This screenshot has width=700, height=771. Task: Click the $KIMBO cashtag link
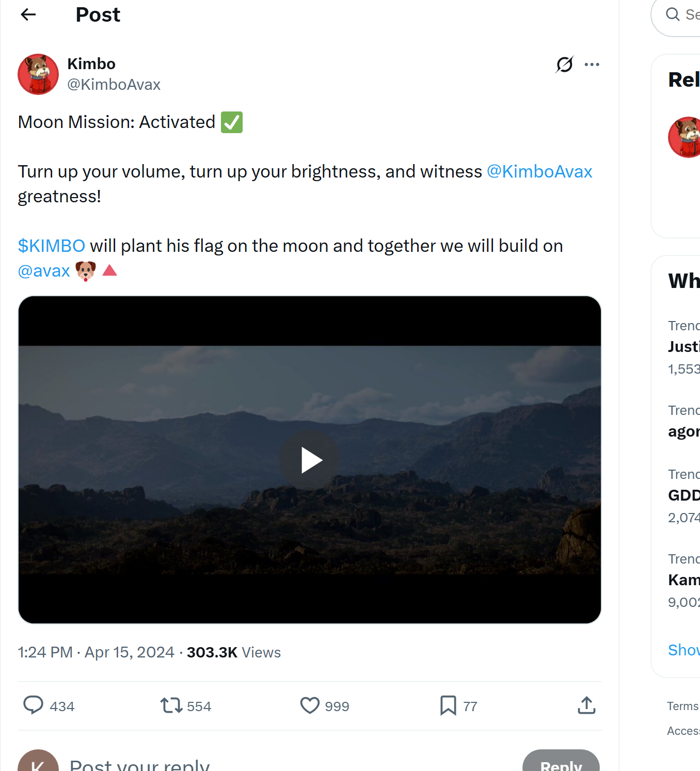tap(52, 246)
